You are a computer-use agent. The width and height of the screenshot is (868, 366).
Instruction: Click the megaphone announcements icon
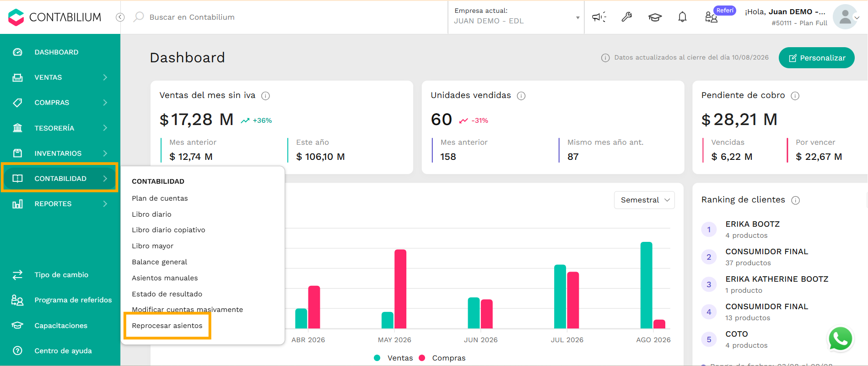pos(599,17)
